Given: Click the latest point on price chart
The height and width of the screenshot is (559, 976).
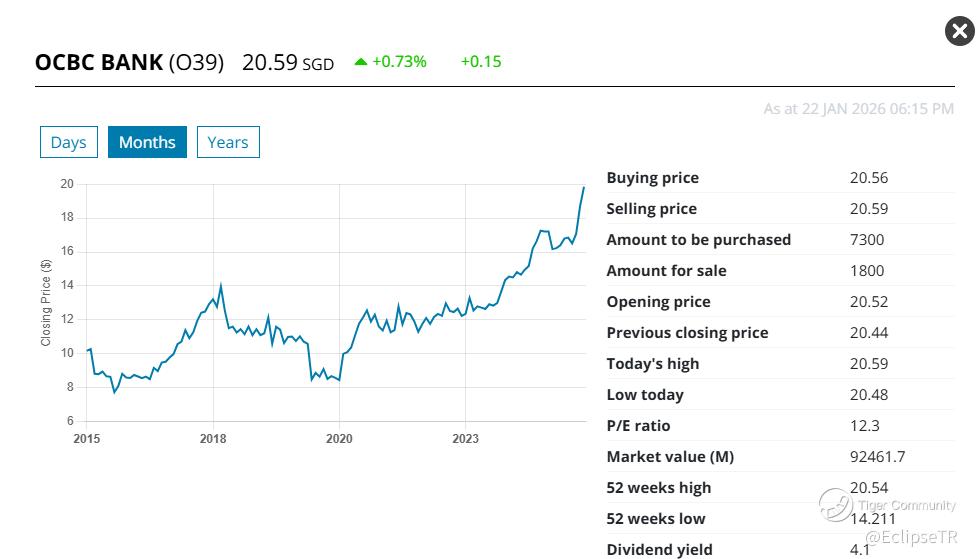Looking at the screenshot, I should pyautogui.click(x=584, y=188).
